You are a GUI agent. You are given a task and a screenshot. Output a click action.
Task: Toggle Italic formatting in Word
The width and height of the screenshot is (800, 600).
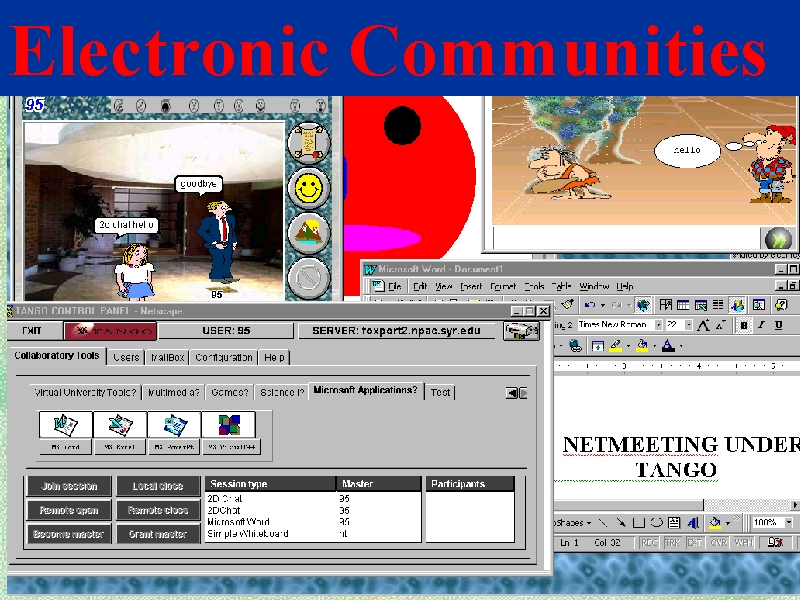(x=761, y=325)
